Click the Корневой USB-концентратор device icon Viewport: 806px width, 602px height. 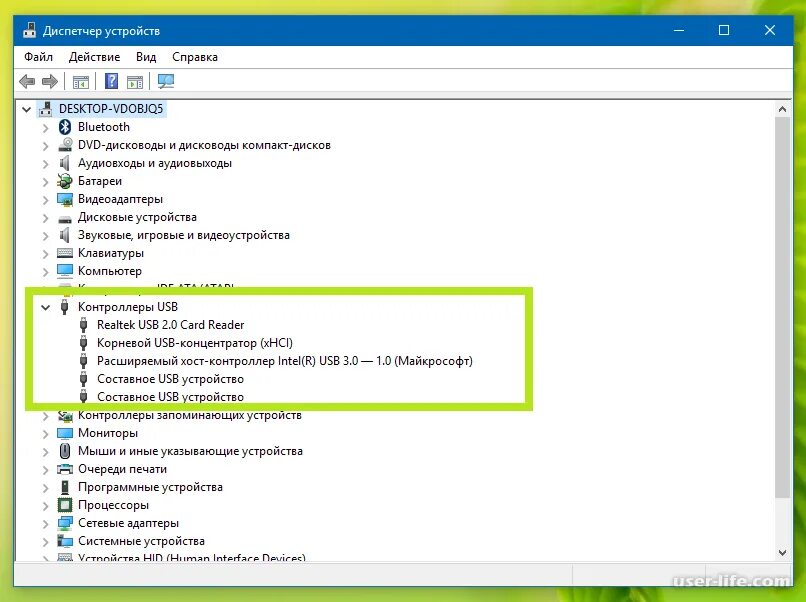[84, 343]
